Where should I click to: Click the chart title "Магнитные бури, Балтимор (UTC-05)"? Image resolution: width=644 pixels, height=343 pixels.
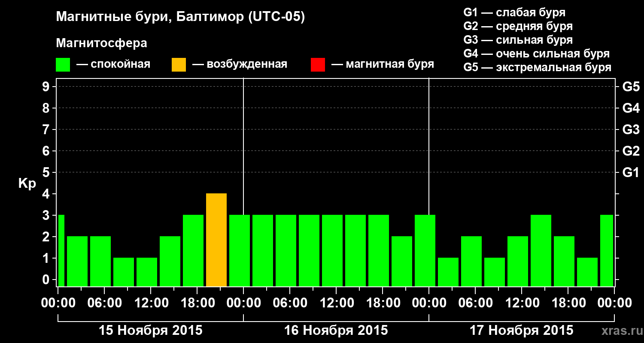tap(180, 17)
